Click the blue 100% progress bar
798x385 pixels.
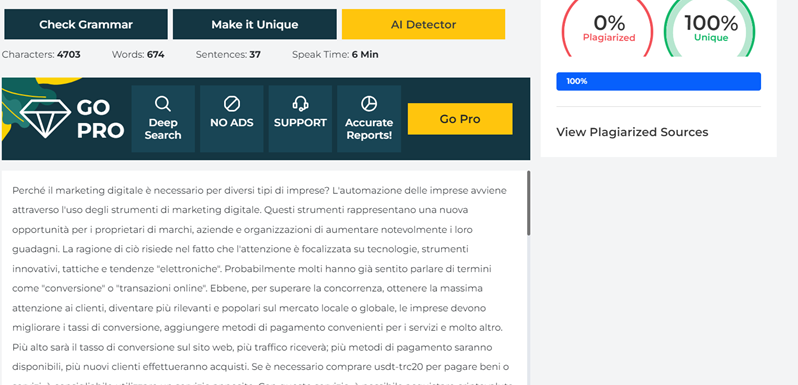659,81
